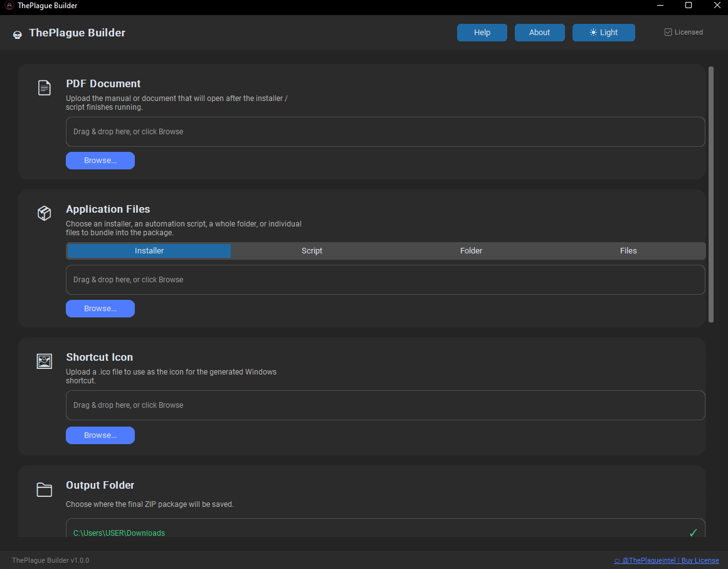Image resolution: width=728 pixels, height=569 pixels.
Task: Switch to the Script tab
Action: pyautogui.click(x=312, y=251)
